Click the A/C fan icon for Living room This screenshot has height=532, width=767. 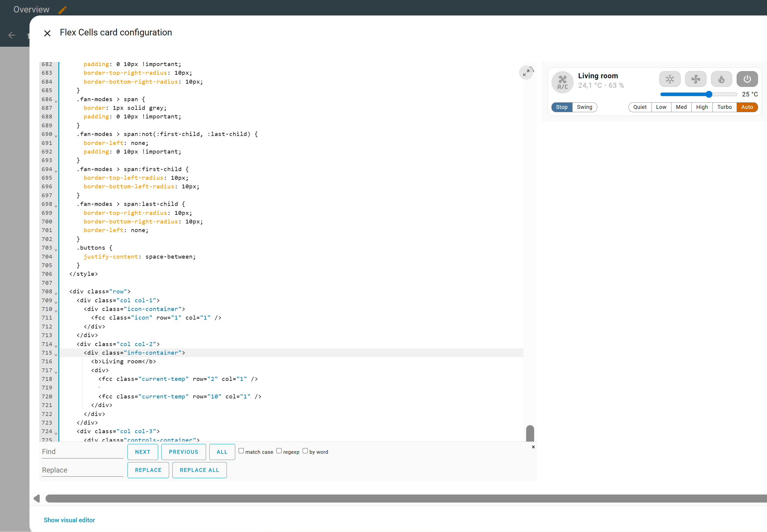(x=562, y=82)
